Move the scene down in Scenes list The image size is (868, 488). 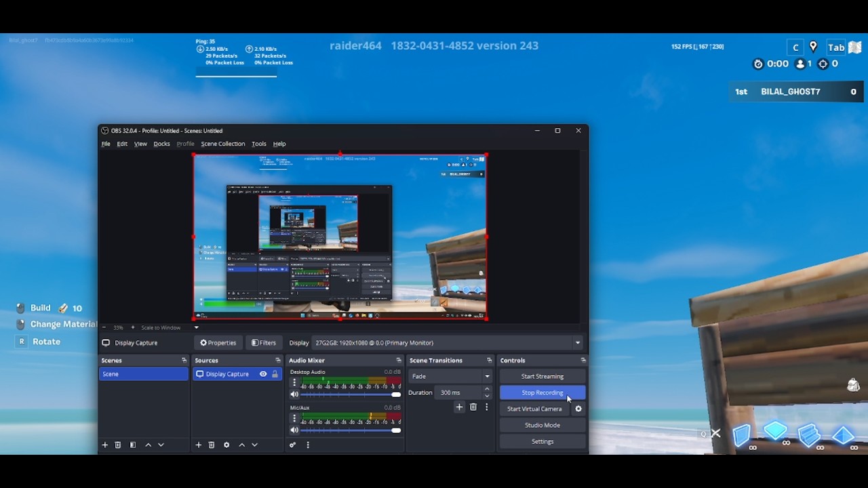[x=161, y=445]
